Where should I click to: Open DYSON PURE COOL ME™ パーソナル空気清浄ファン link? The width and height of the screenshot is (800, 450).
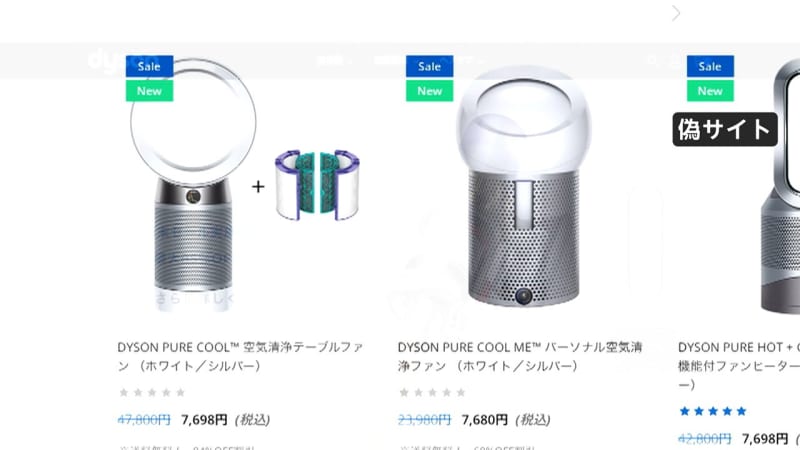(x=520, y=356)
